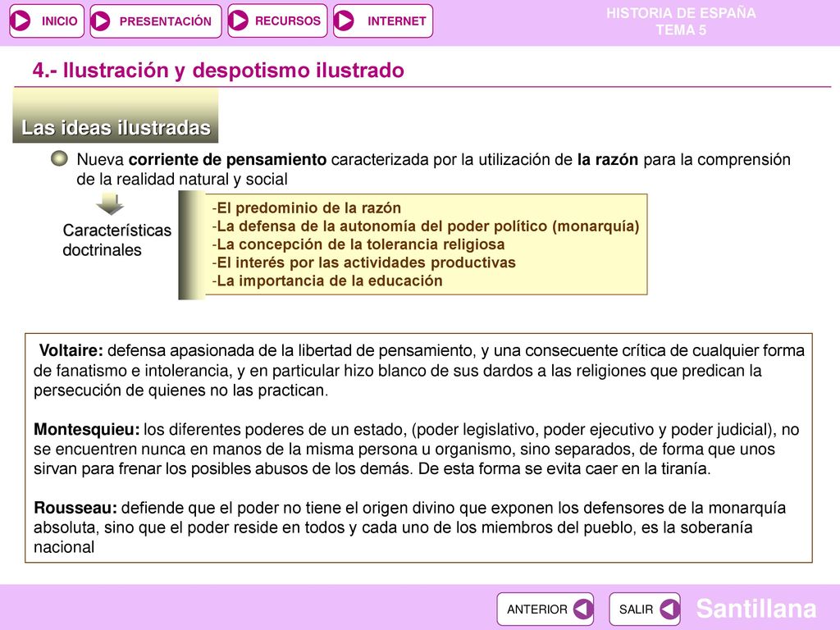Click the back arrow icon on ANTERIOR
This screenshot has height=630, width=840.
583,609
